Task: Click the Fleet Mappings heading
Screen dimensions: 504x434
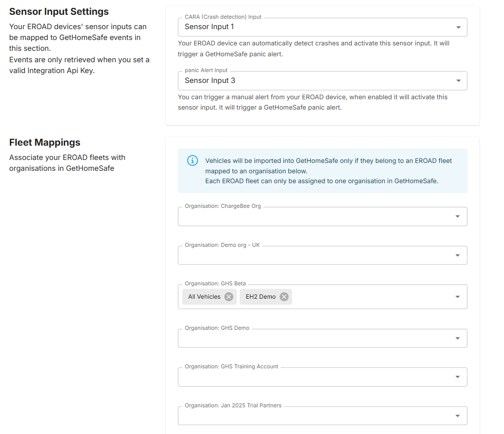Action: tap(45, 142)
